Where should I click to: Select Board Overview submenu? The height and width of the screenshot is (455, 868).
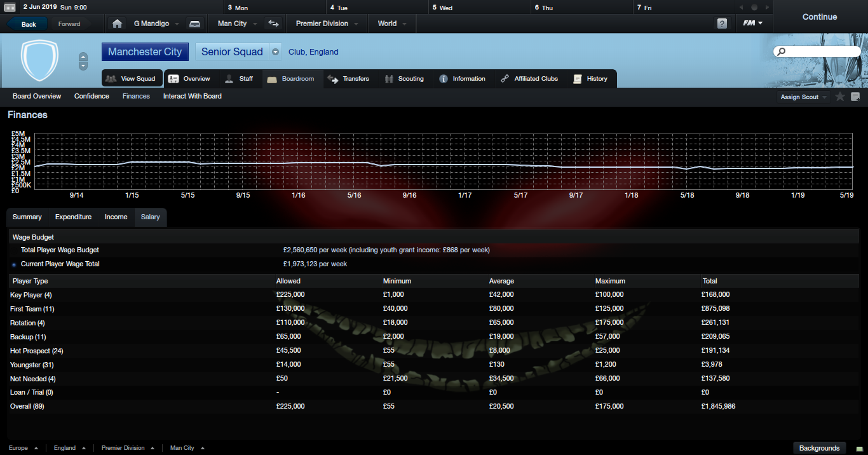pos(37,97)
